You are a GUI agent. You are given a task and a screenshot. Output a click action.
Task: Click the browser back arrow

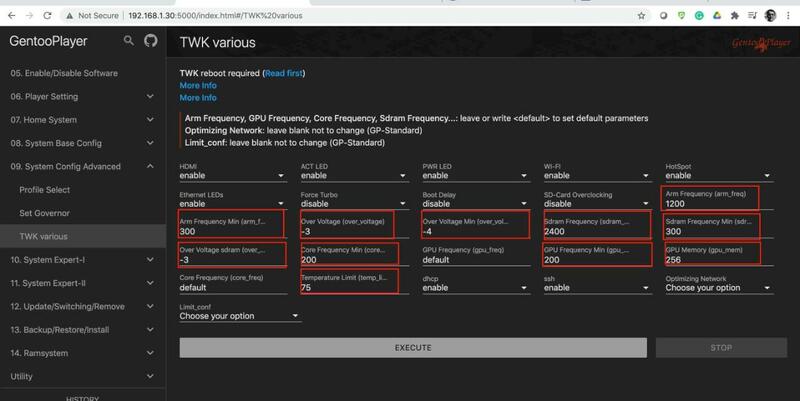tap(11, 16)
